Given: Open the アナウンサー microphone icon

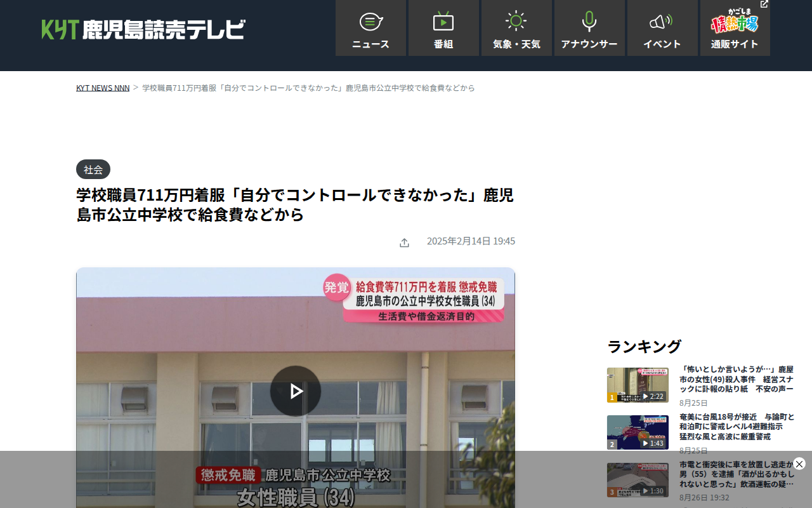Looking at the screenshot, I should (589, 28).
